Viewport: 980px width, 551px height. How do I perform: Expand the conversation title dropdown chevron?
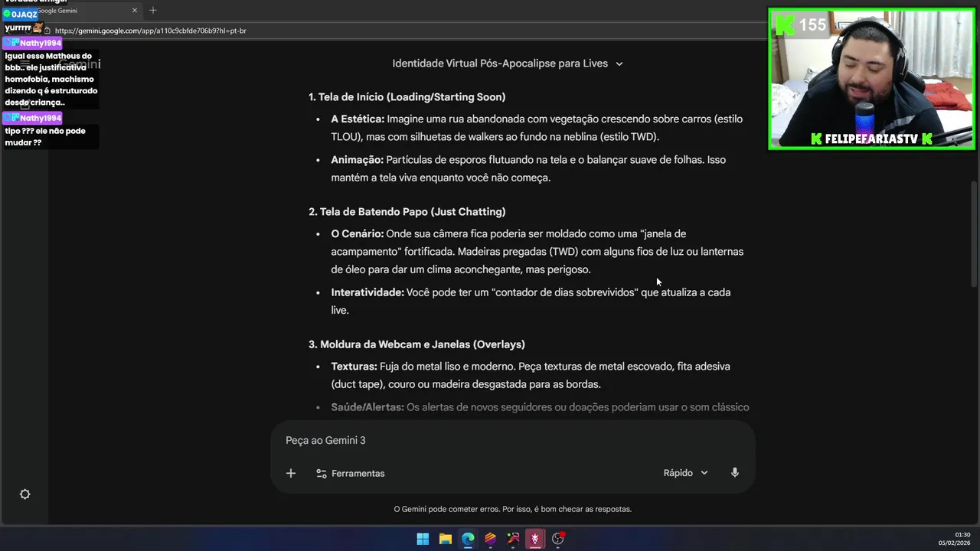tap(619, 64)
